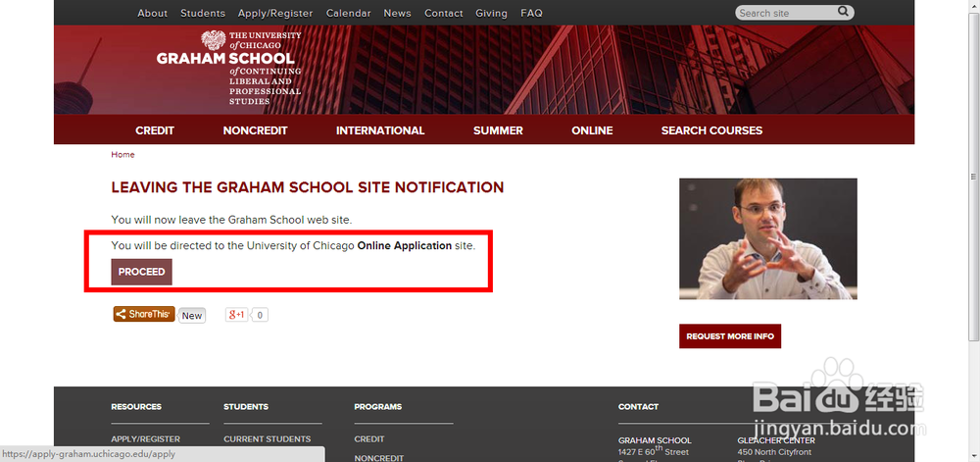Follow the Home breadcrumb link

click(x=122, y=154)
